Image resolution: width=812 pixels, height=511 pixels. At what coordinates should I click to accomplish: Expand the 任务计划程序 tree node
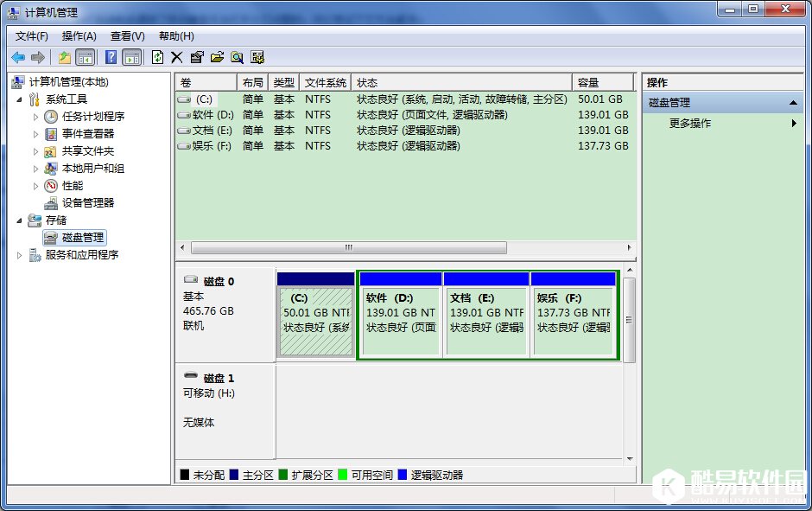click(37, 116)
